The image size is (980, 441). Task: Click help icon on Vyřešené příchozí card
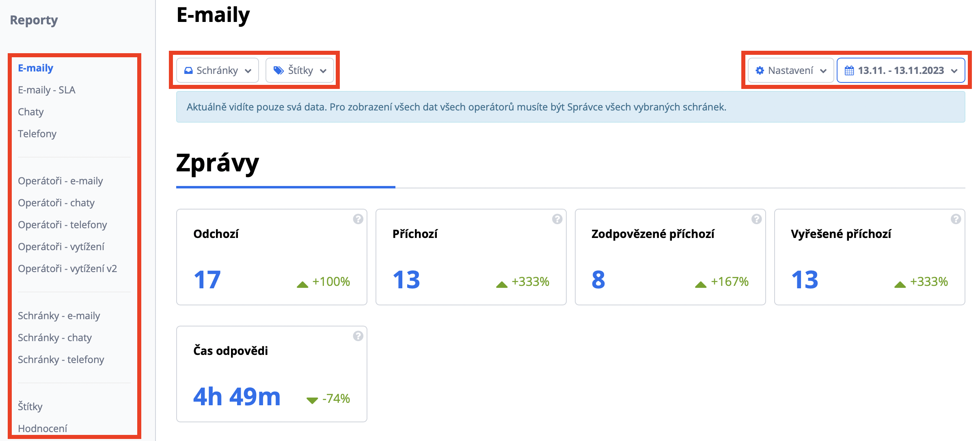click(x=956, y=219)
